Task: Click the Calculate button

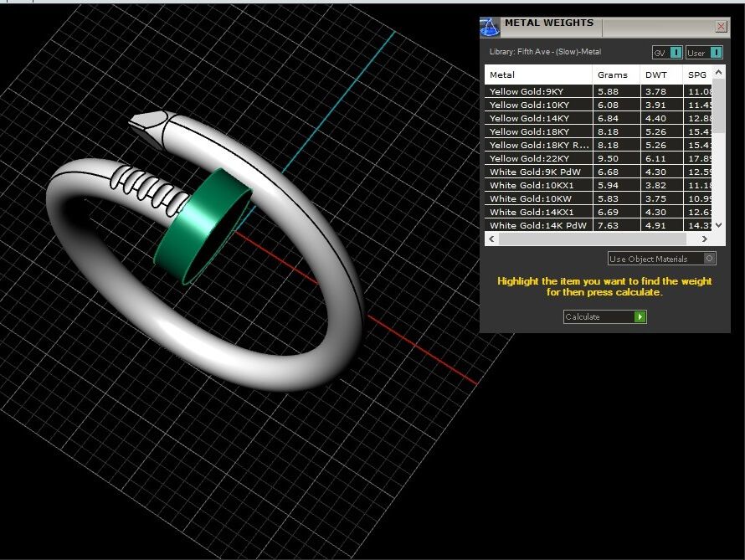Action: click(604, 316)
